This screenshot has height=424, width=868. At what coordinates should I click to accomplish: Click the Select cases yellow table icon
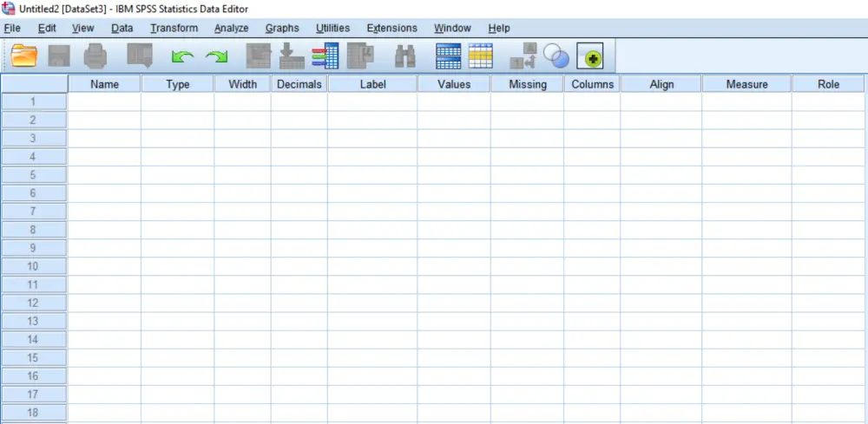pos(481,55)
